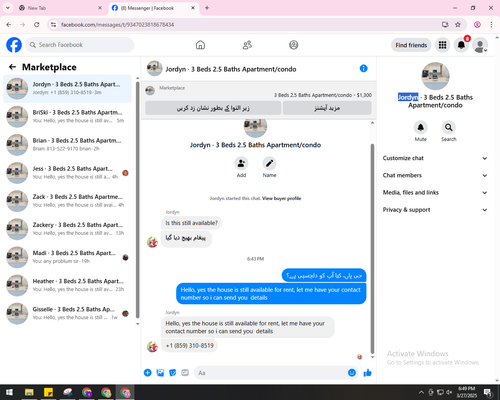This screenshot has height=400, width=500.
Task: Open the emoji picker
Action: tap(352, 373)
